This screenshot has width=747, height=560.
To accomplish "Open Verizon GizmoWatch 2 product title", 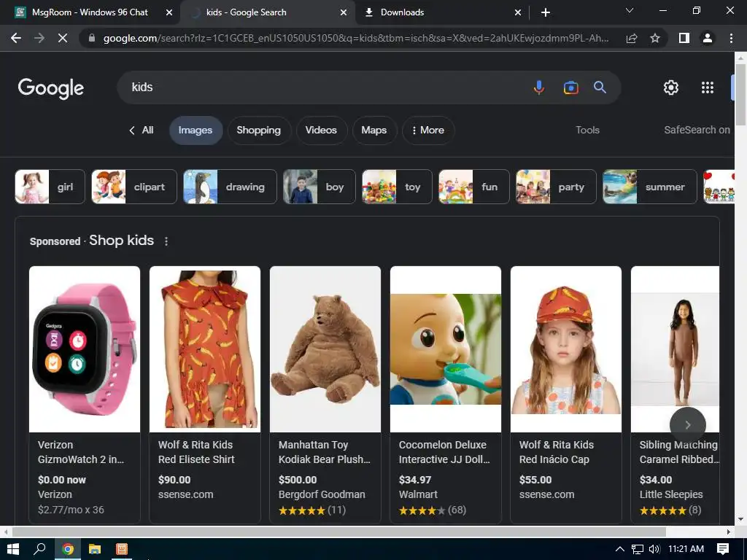I will tap(81, 452).
